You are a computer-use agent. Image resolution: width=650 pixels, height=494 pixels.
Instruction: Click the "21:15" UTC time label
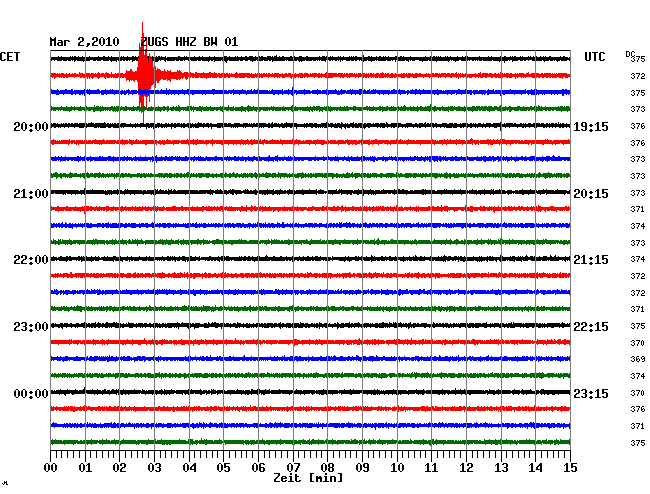(591, 260)
